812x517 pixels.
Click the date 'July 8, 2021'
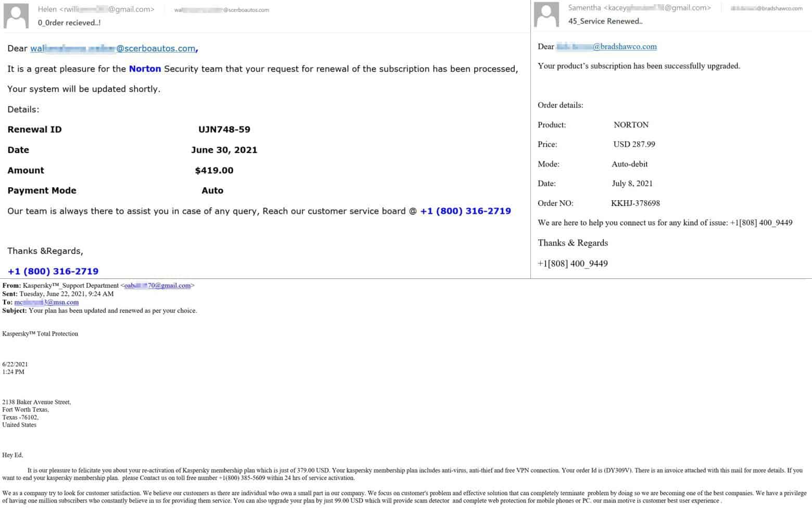[632, 184]
